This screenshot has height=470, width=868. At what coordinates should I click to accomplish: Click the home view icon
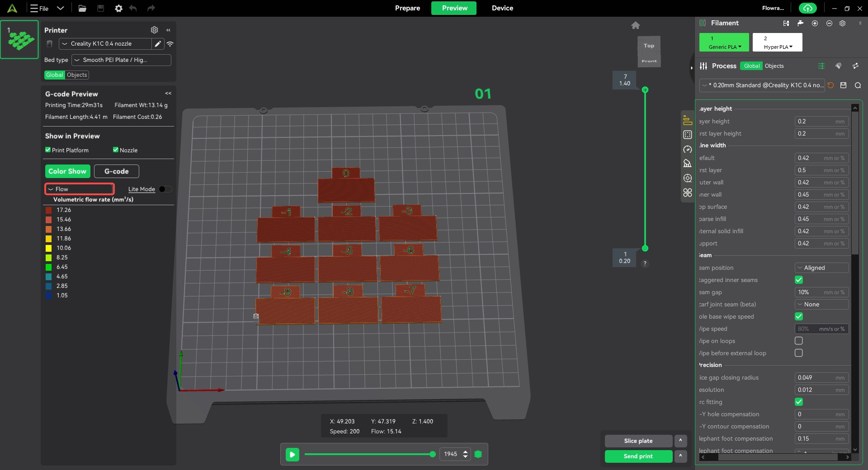click(x=635, y=25)
